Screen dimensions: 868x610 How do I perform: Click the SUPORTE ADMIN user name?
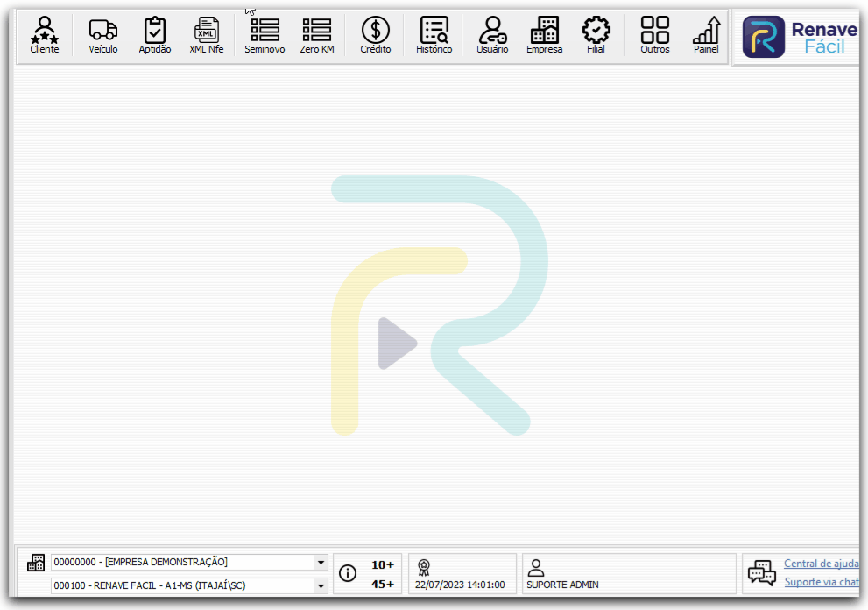coord(562,585)
